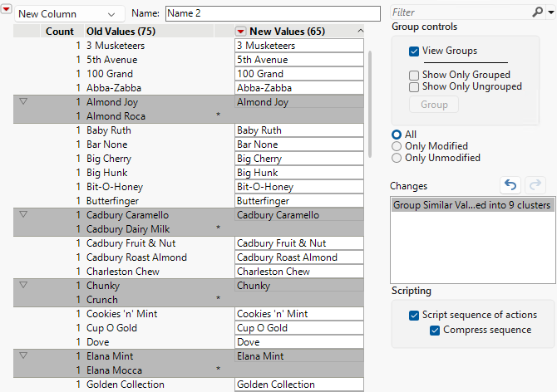Open the Filter options dropdown arrow
Screen dimensions: 557x392
tap(551, 12)
